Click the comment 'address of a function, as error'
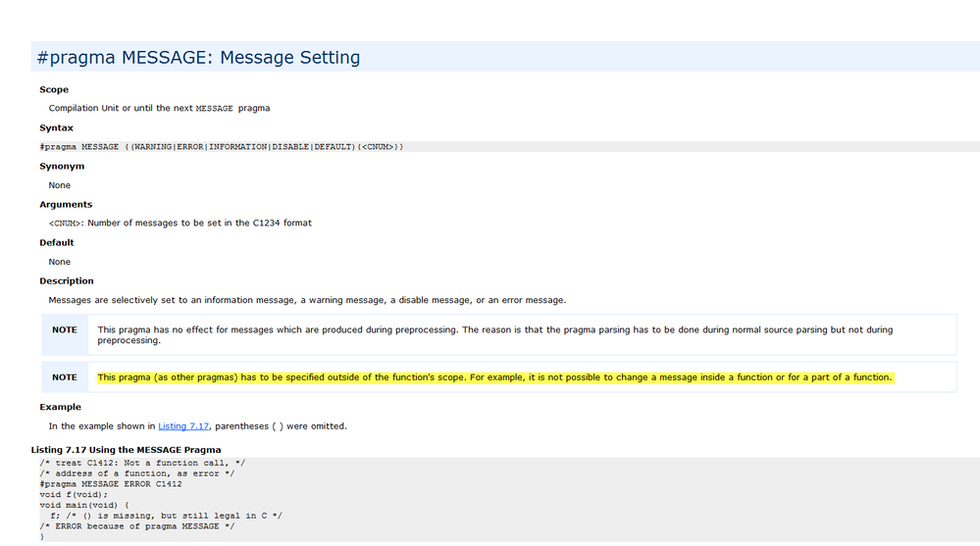The image size is (980, 546). [x=137, y=473]
